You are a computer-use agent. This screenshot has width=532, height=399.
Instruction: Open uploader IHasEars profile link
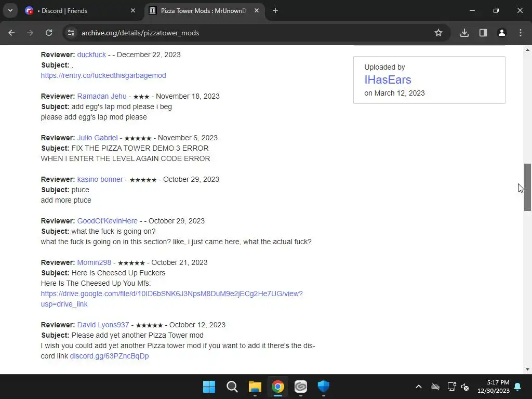pyautogui.click(x=388, y=79)
